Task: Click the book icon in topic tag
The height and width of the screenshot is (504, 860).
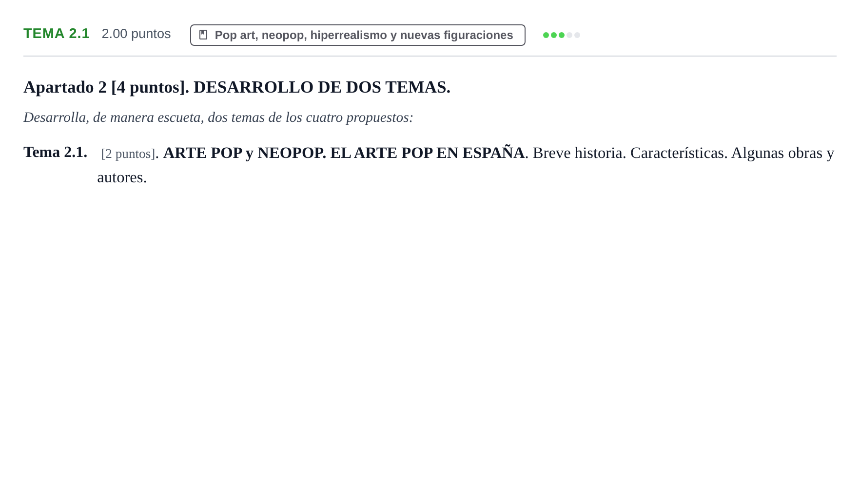Action: click(203, 35)
